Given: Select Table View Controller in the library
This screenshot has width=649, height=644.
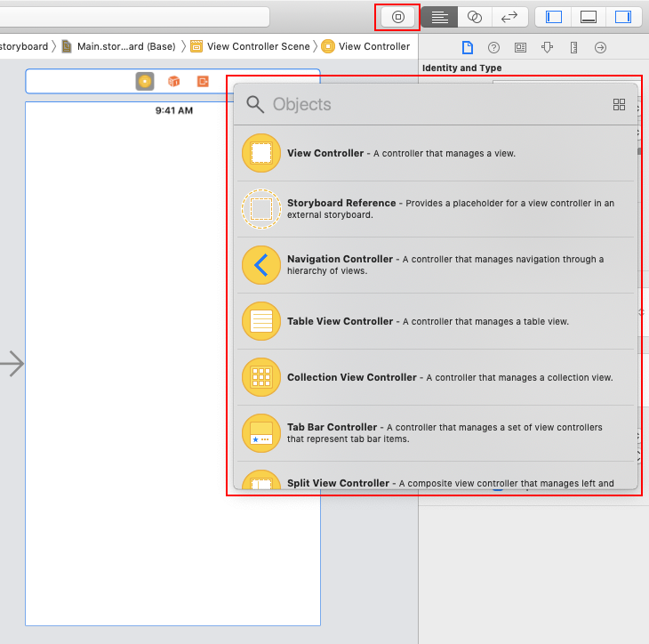Looking at the screenshot, I should [x=340, y=321].
